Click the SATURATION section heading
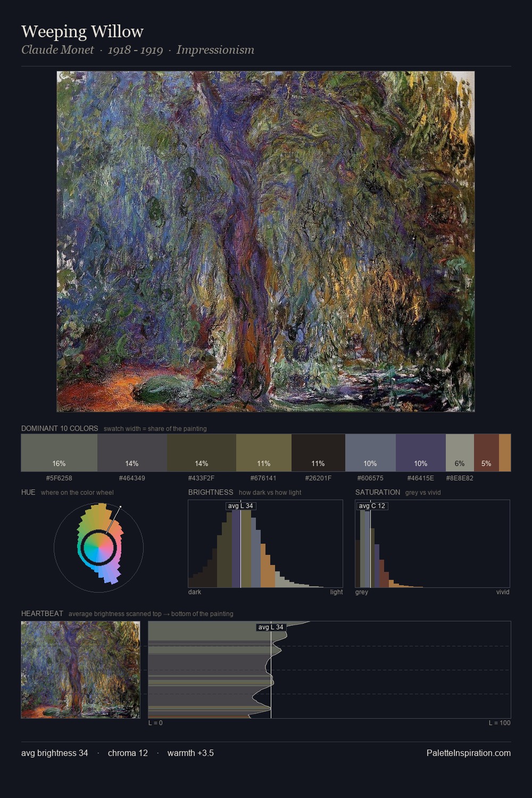Viewport: 532px width, 798px height. click(378, 492)
